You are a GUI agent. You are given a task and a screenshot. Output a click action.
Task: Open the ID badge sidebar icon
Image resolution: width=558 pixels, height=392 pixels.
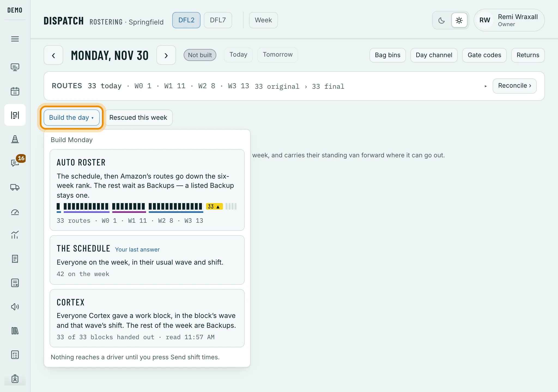coord(15,379)
